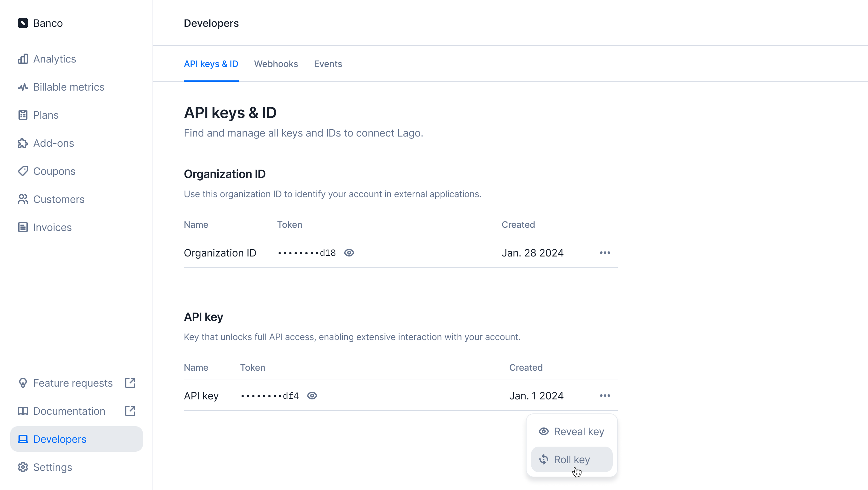Click the Coupons tag icon

point(23,171)
